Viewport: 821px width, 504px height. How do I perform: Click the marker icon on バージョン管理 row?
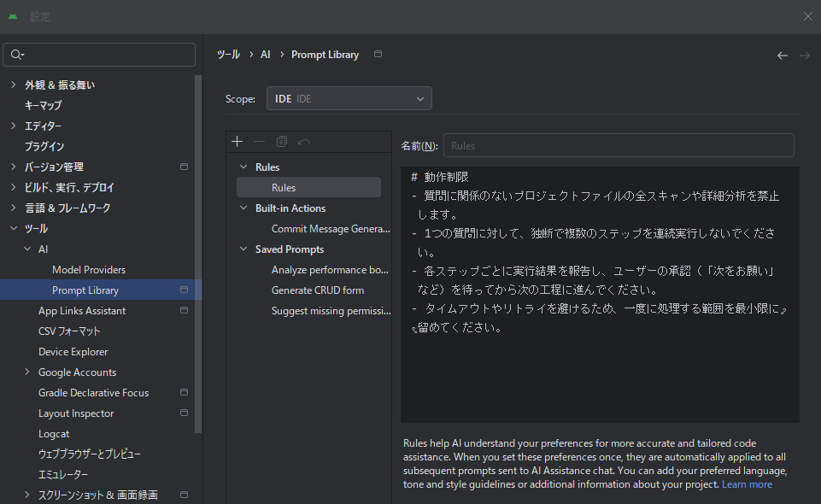pos(184,167)
